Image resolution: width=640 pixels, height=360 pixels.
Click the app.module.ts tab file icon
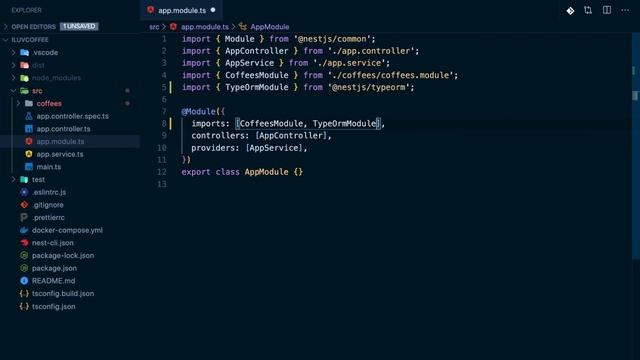(151, 10)
